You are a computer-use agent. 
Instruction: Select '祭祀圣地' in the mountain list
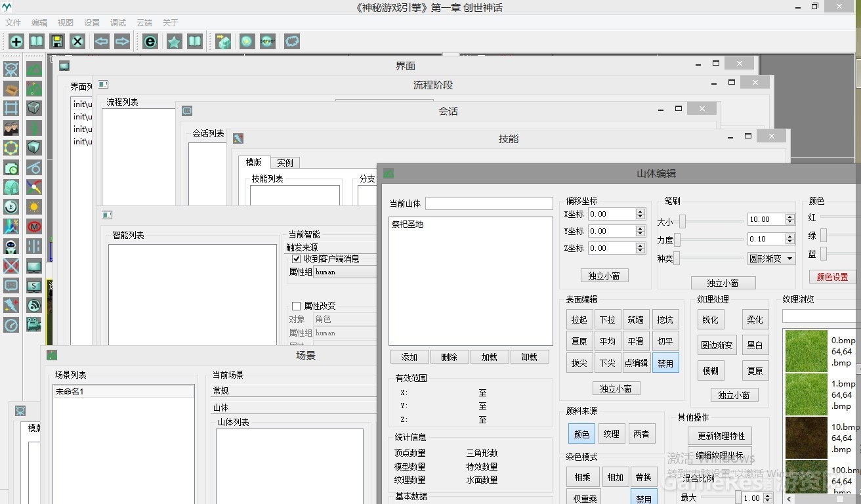(408, 224)
